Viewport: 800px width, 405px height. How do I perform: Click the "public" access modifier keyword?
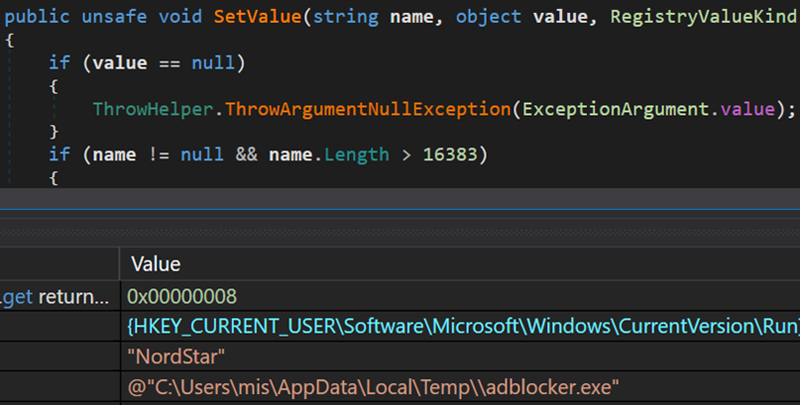click(38, 17)
